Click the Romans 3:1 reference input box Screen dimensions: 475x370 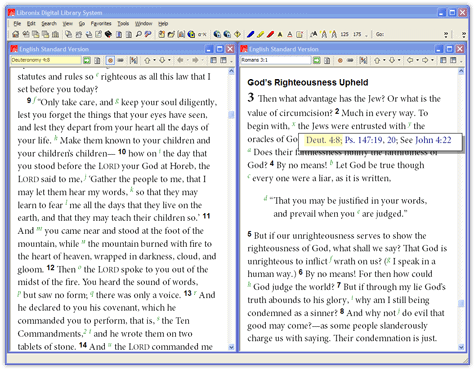tap(276, 60)
